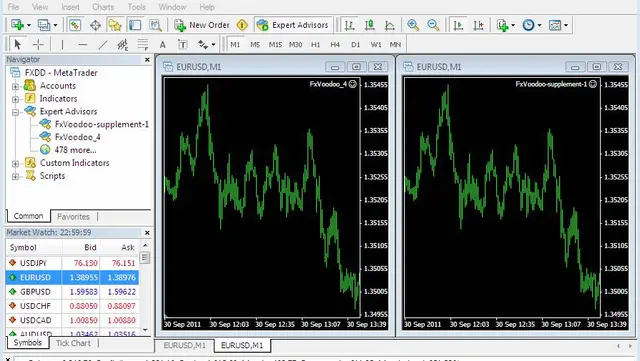Set timeframe to D1

[356, 45]
